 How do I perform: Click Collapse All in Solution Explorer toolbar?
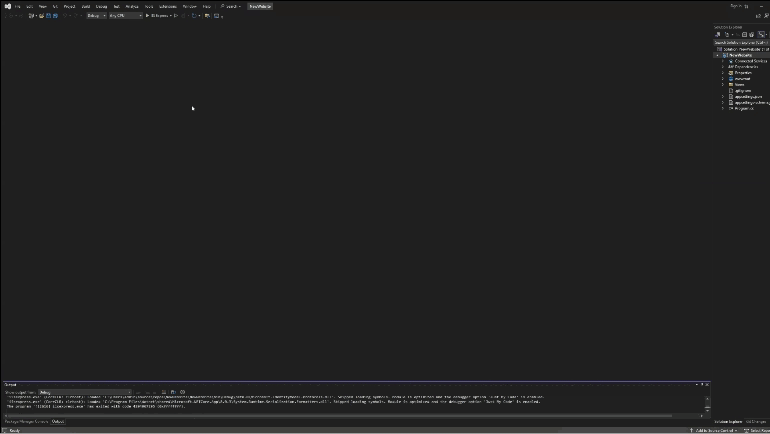744,34
